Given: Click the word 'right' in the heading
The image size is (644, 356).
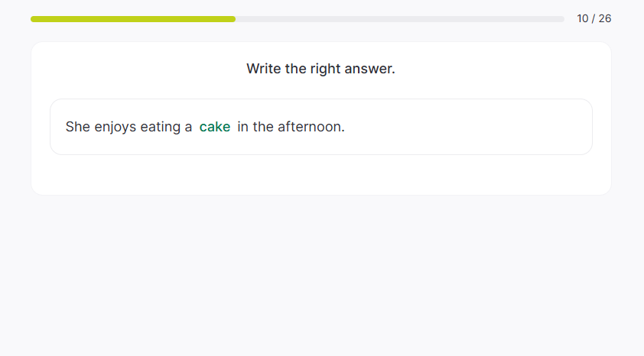Looking at the screenshot, I should [325, 69].
